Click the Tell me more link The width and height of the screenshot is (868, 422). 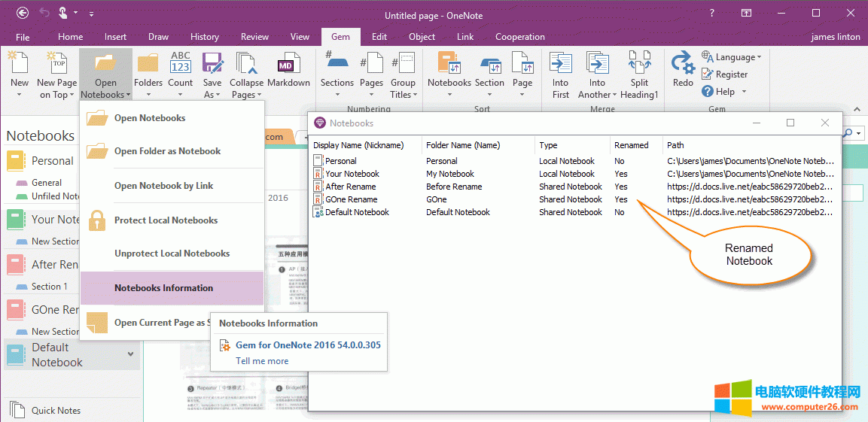[262, 361]
